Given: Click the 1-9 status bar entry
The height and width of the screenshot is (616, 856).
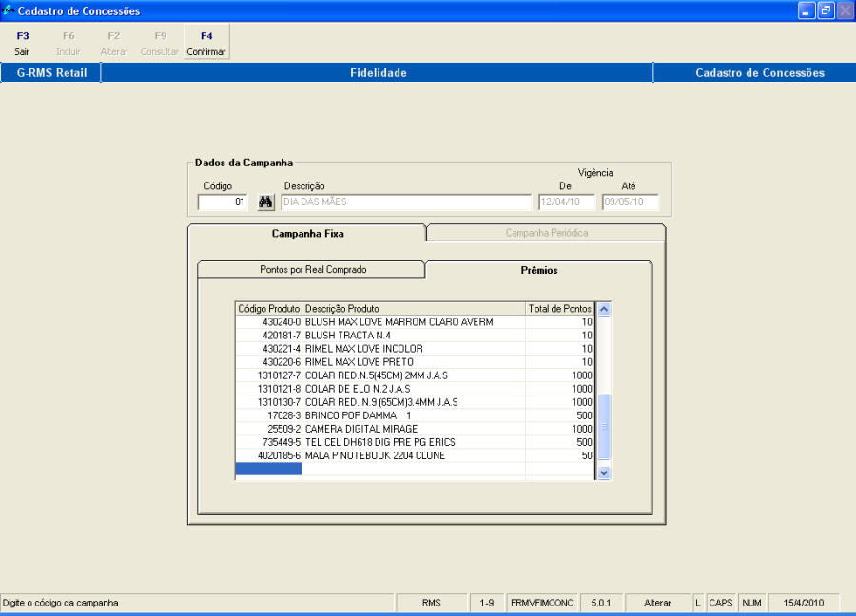Looking at the screenshot, I should [487, 603].
